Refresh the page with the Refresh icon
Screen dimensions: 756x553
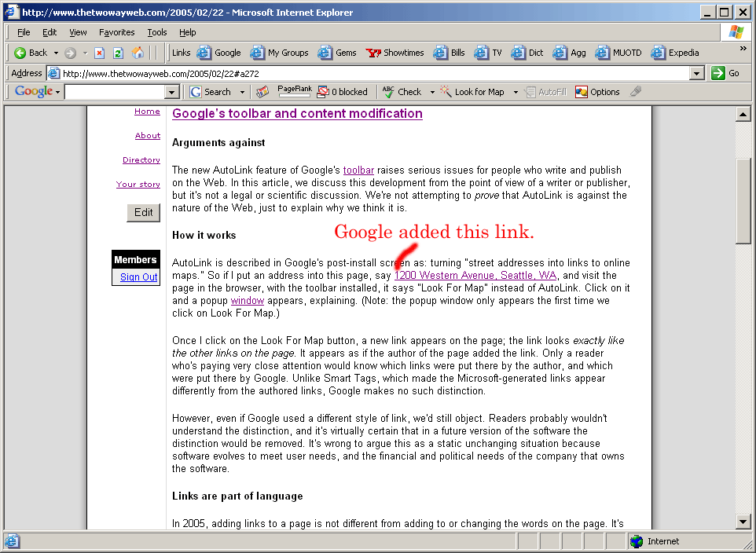119,53
